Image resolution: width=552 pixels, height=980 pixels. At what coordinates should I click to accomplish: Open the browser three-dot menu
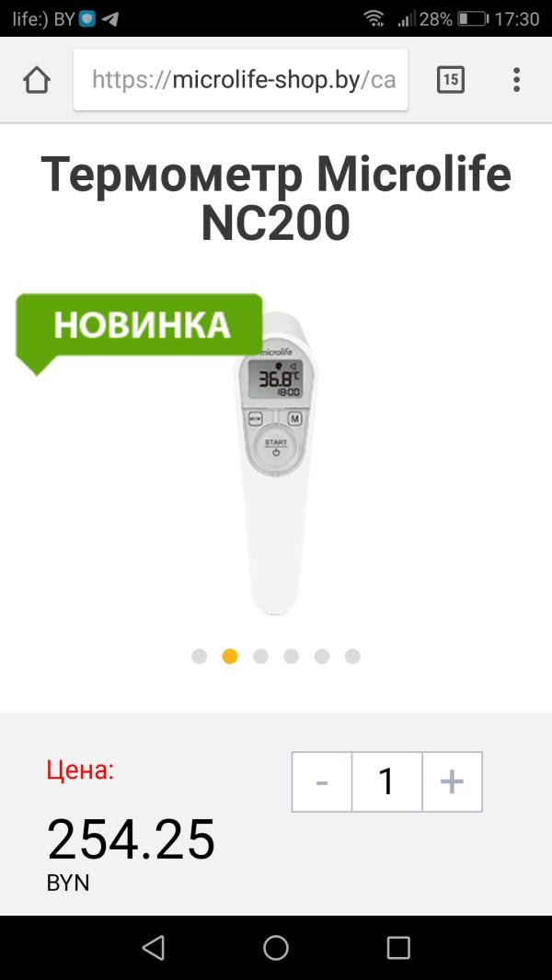(516, 80)
